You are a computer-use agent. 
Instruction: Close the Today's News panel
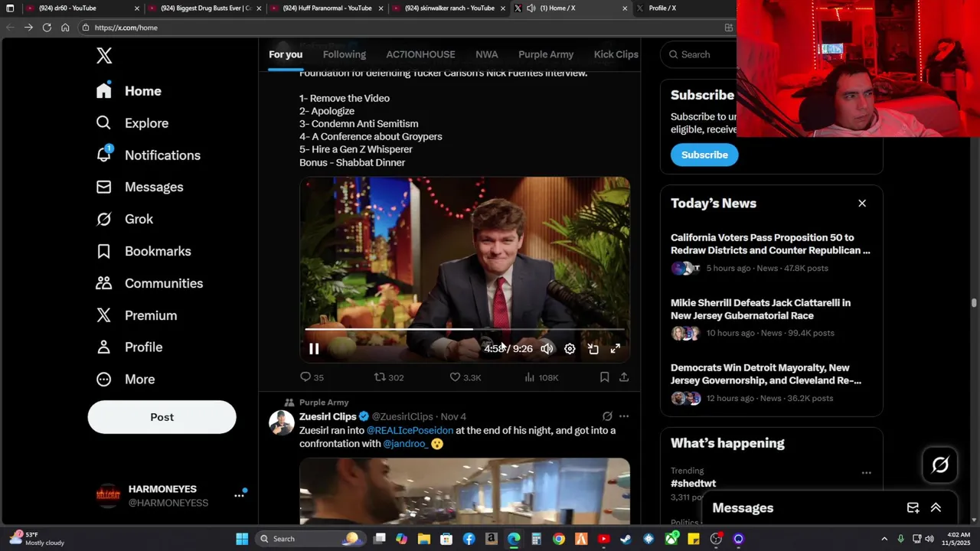tap(862, 203)
